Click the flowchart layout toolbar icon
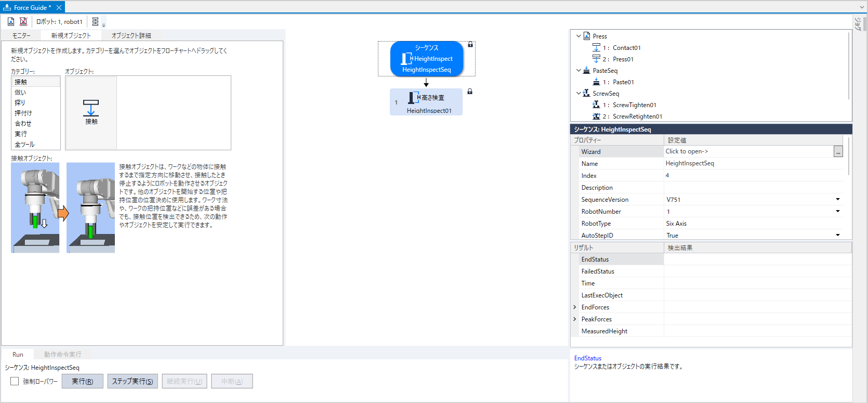868x403 pixels. pos(96,22)
